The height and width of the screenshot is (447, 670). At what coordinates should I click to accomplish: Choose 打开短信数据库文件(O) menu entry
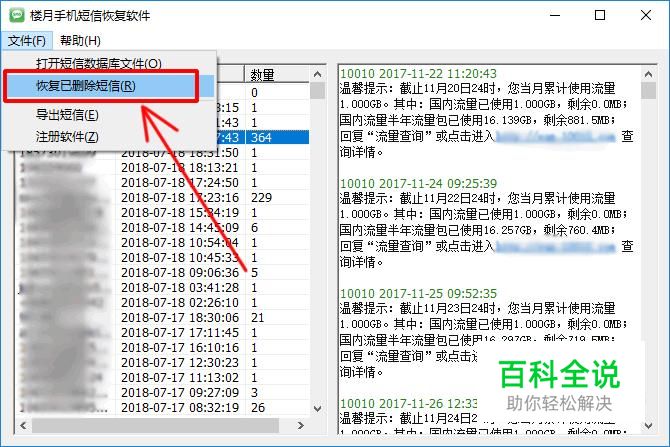coord(99,64)
